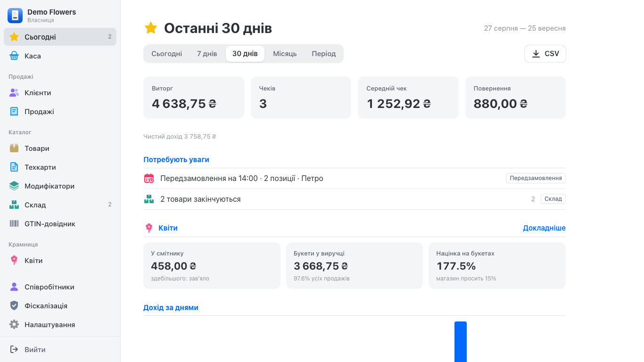Click the Склад tag in attention row

(x=553, y=199)
